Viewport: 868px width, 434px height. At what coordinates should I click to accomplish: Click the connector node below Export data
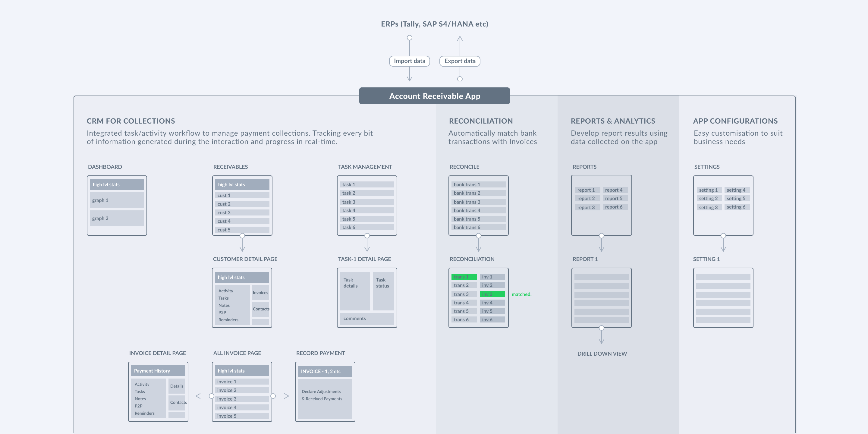click(460, 79)
